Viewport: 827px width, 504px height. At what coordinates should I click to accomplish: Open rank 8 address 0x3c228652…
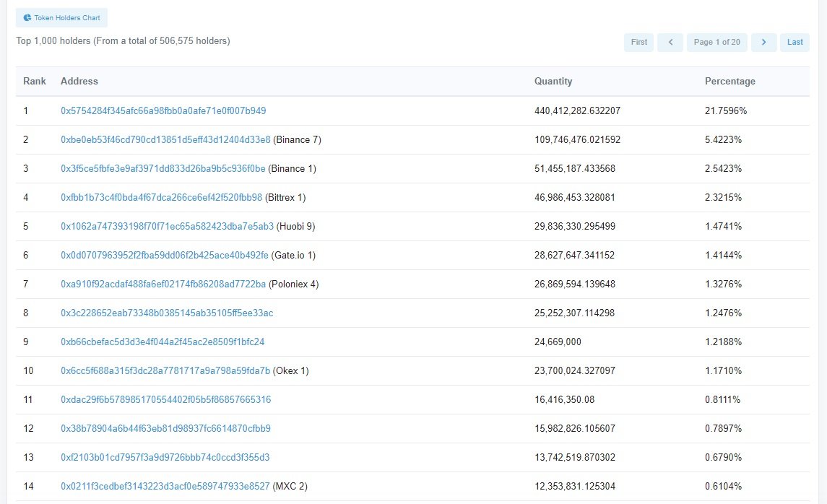167,313
